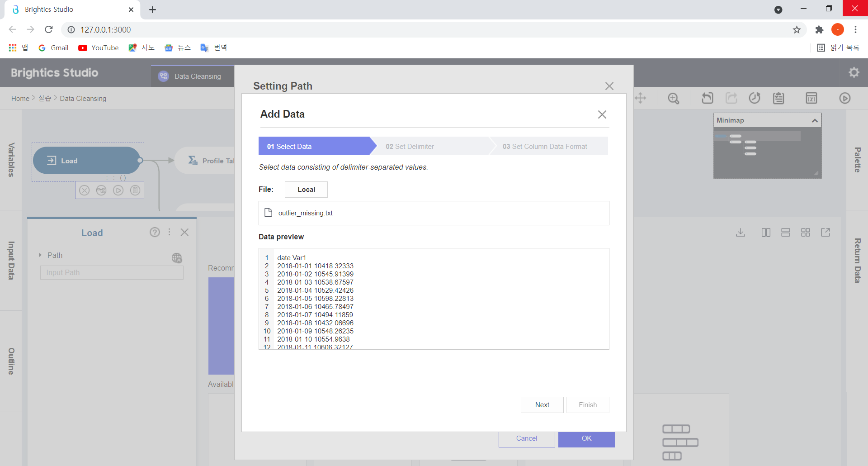The height and width of the screenshot is (466, 868).
Task: Click the address bar URL
Action: pos(106,29)
